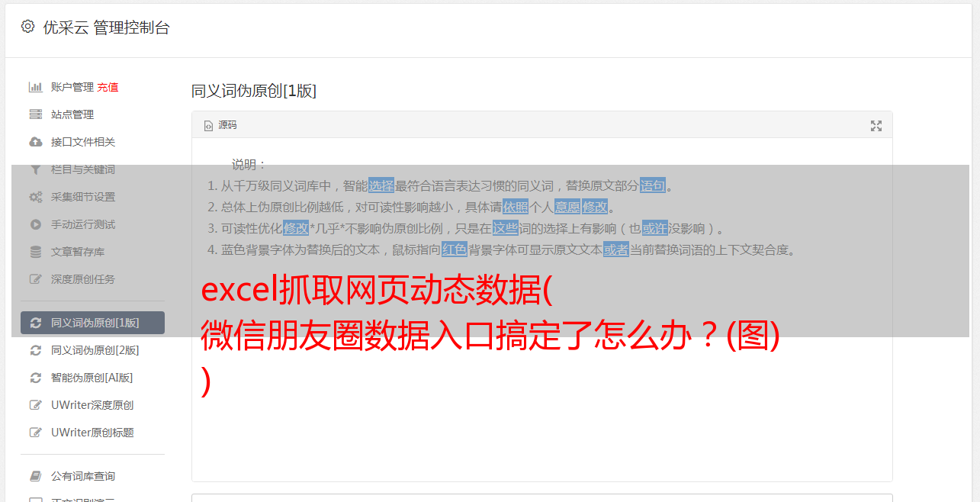The height and width of the screenshot is (502, 980).
Task: Click the 公有词库查询 book icon
Action: click(x=35, y=476)
